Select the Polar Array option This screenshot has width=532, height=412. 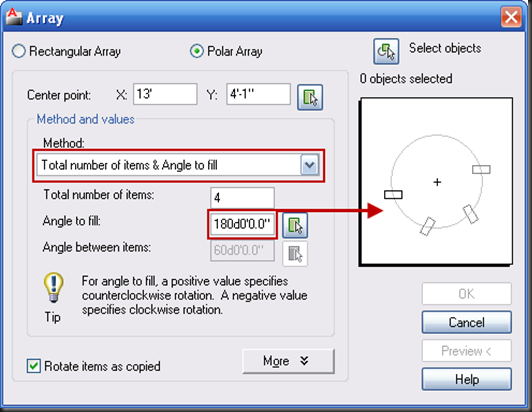pos(226,51)
